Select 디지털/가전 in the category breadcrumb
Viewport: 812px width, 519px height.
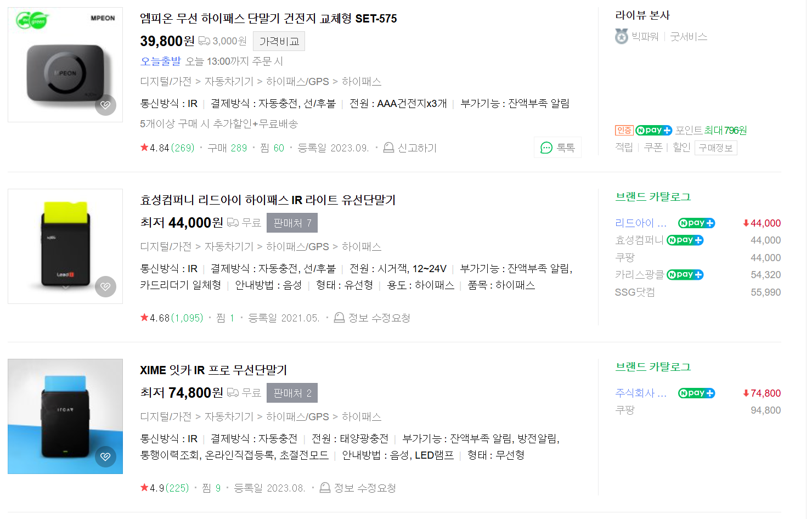(163, 81)
